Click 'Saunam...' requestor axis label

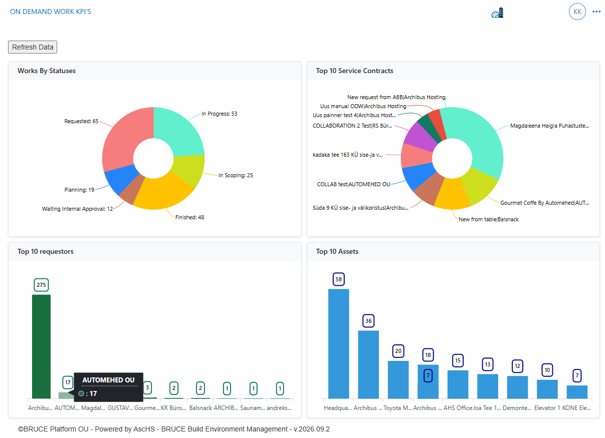pyautogui.click(x=253, y=408)
